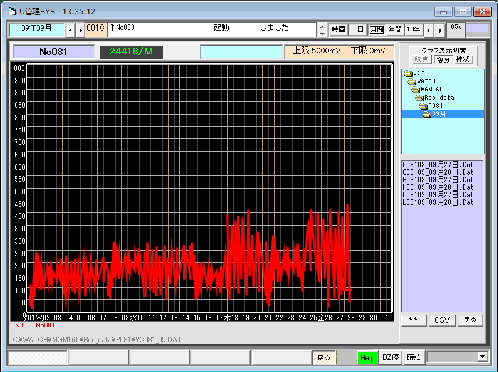
Task: Select the highlighted 09 month folder icon
Action: 427,114
